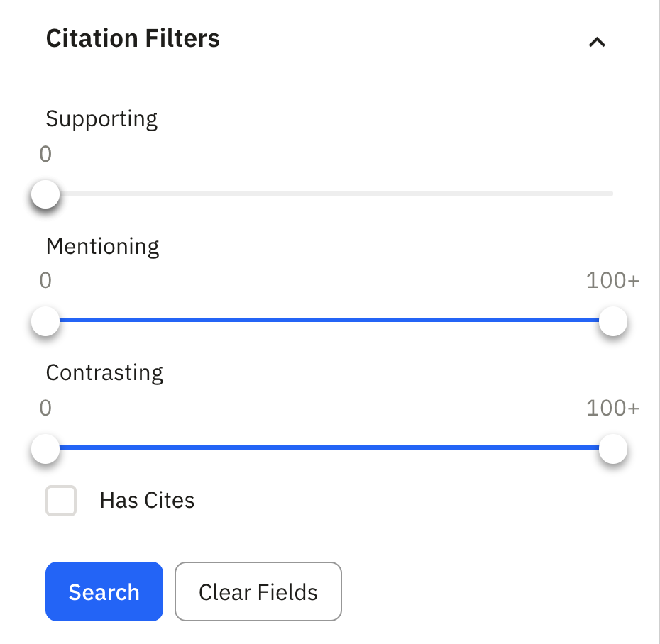Click the Mentioning slider left handle
This screenshot has width=660, height=644.
coord(45,321)
